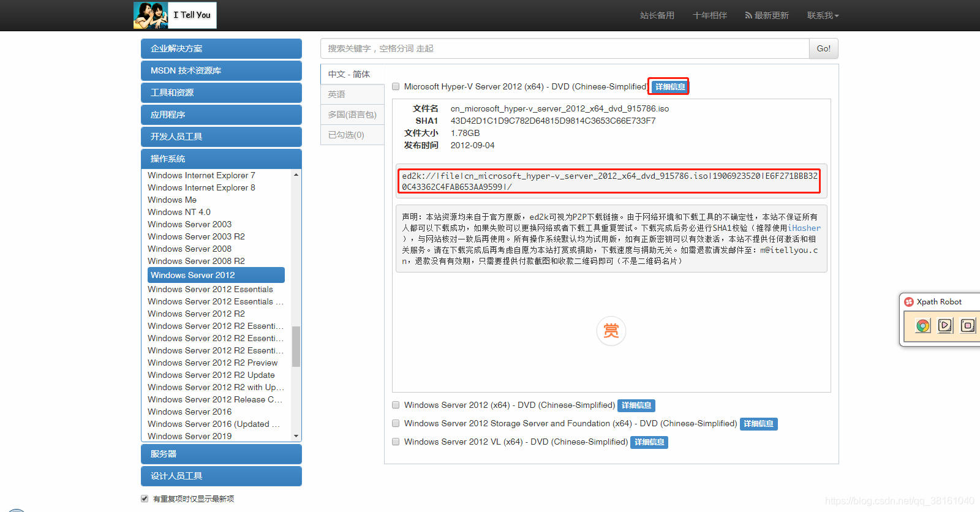The height and width of the screenshot is (512, 980).
Task: Click the 2012-09-04 release date value
Action: pos(472,145)
